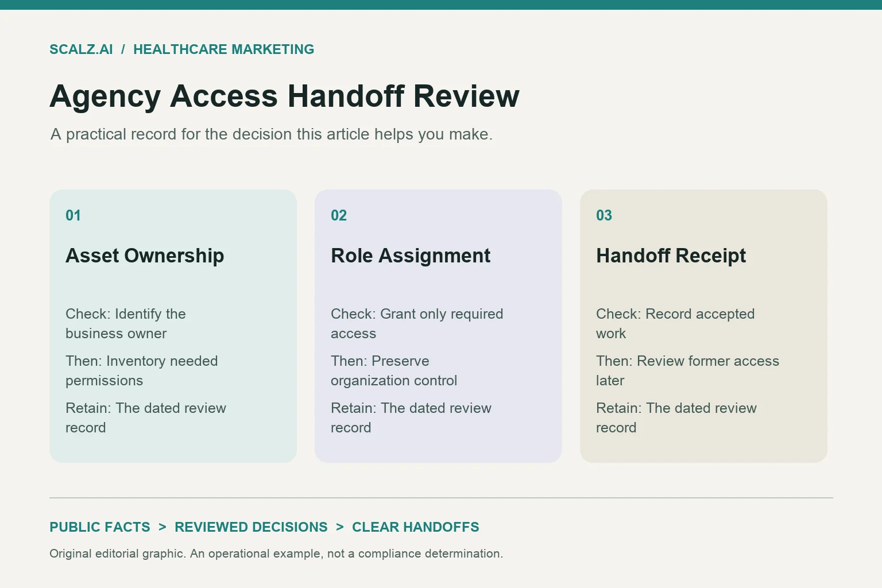Click 'Then: Preserve organization control' text
Image resolution: width=882 pixels, height=588 pixels.
[394, 371]
